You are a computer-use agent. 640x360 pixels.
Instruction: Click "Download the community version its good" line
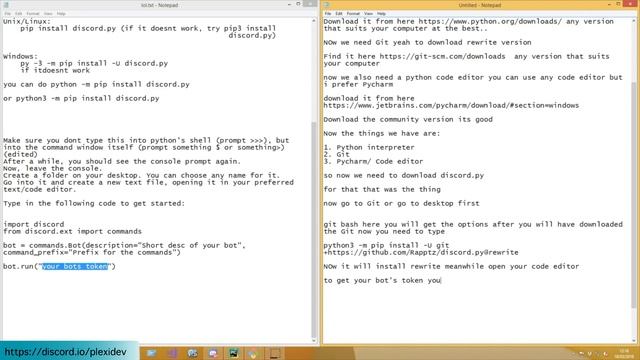[408, 120]
